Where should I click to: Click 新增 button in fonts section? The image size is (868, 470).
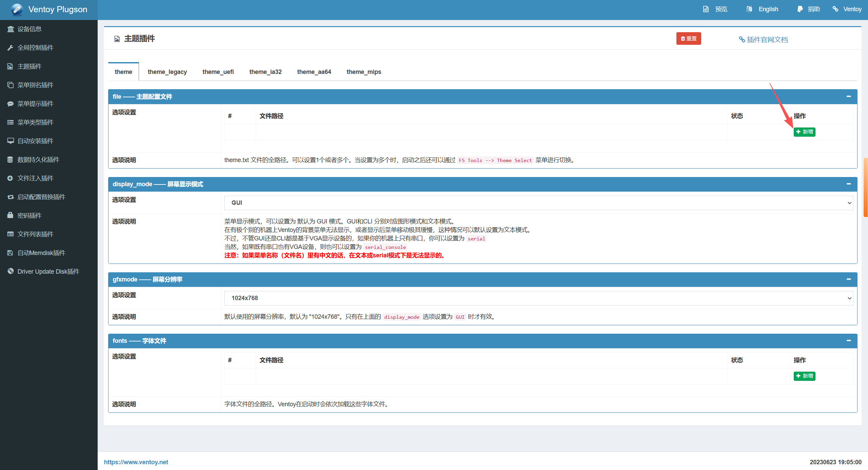tap(804, 376)
